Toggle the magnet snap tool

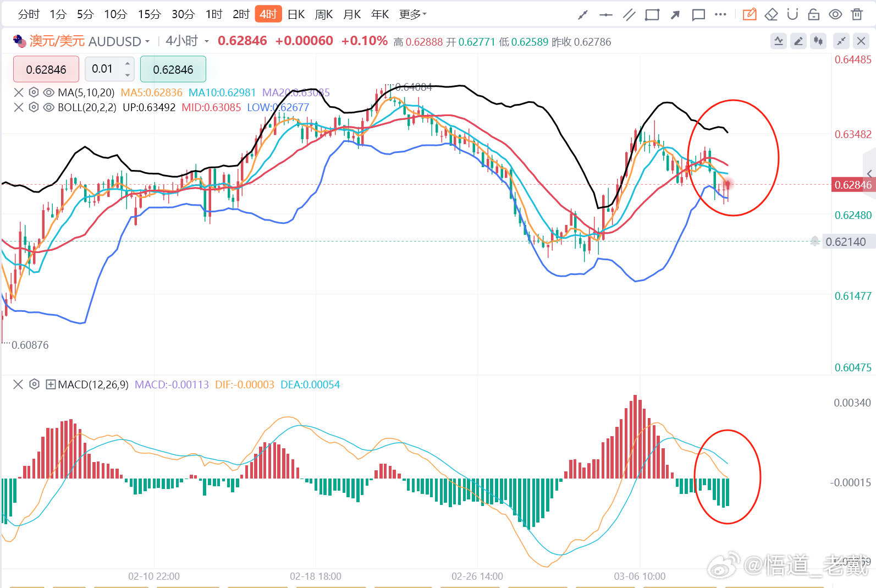click(792, 14)
